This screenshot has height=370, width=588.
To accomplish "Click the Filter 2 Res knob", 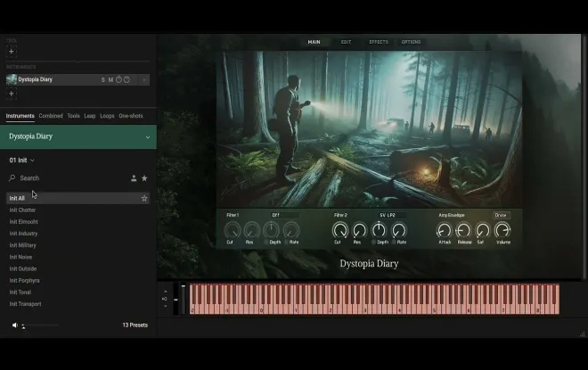I will (359, 230).
